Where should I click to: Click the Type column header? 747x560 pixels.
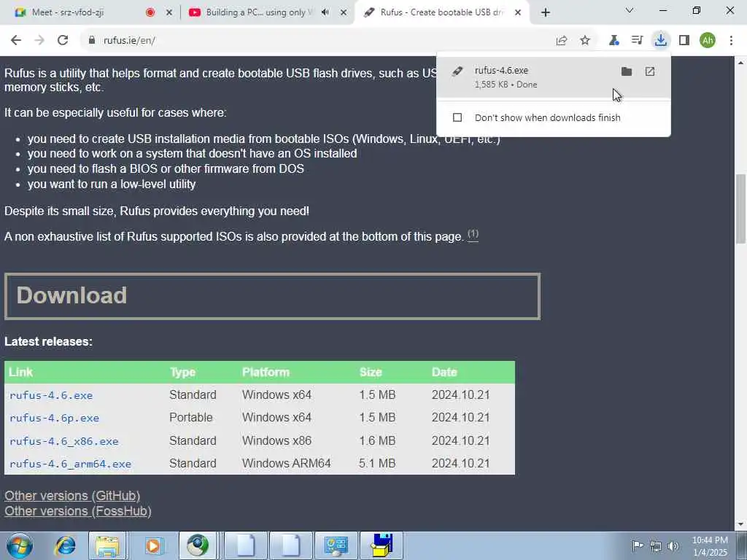183,373
